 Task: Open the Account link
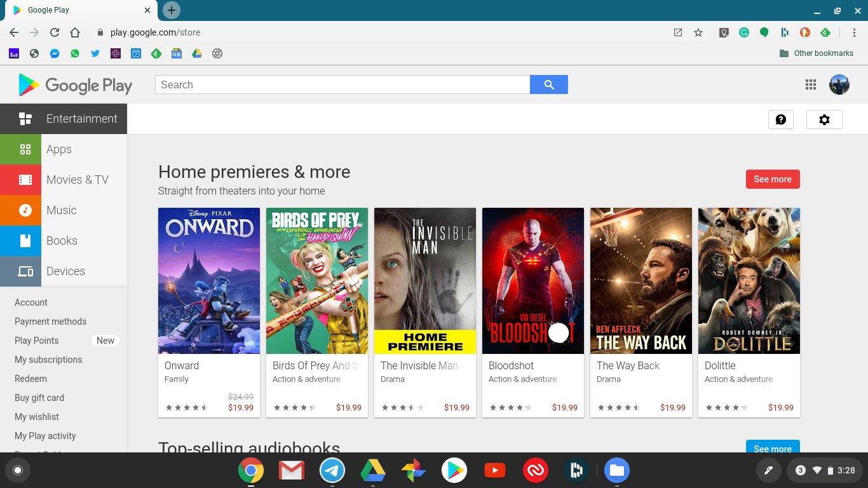pyautogui.click(x=31, y=302)
